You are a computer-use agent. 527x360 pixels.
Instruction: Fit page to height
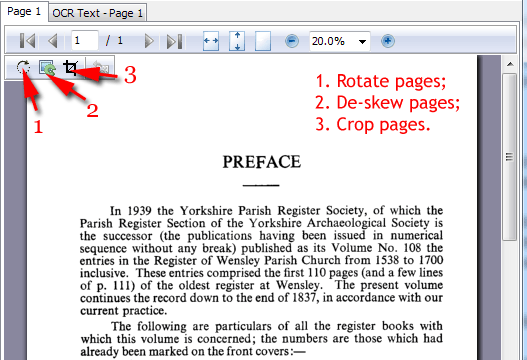(237, 41)
